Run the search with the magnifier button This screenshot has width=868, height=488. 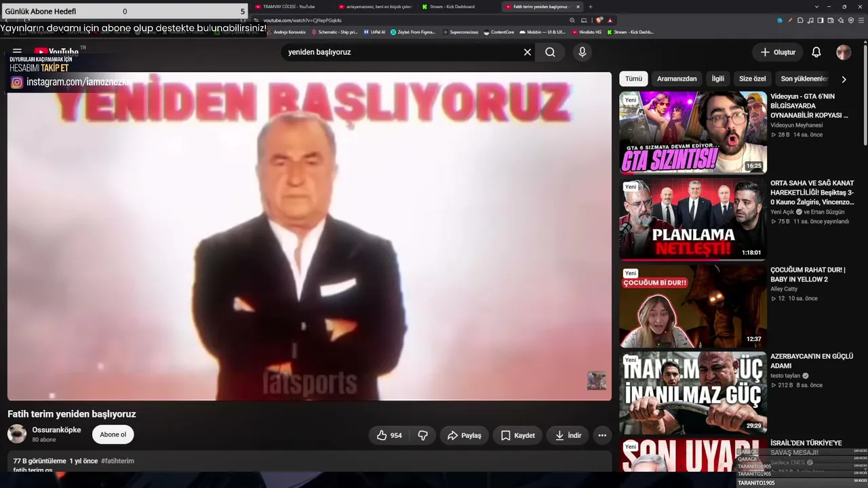pos(550,52)
